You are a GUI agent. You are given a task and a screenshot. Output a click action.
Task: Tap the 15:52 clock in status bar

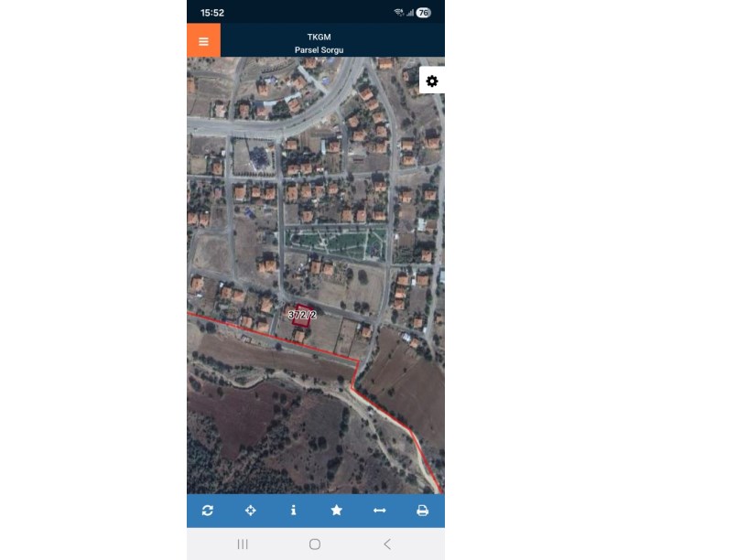(x=212, y=13)
